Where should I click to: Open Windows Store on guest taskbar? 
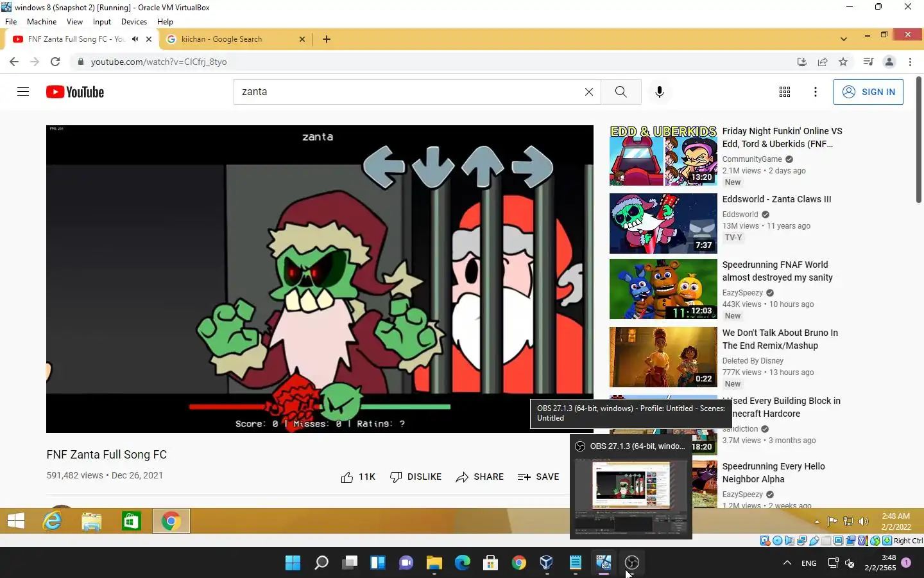coord(131,521)
